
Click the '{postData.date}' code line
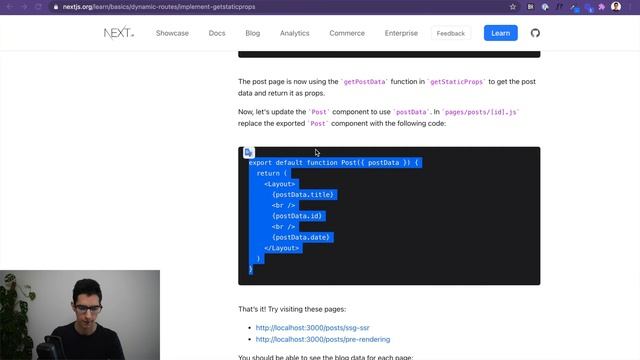tap(301, 237)
